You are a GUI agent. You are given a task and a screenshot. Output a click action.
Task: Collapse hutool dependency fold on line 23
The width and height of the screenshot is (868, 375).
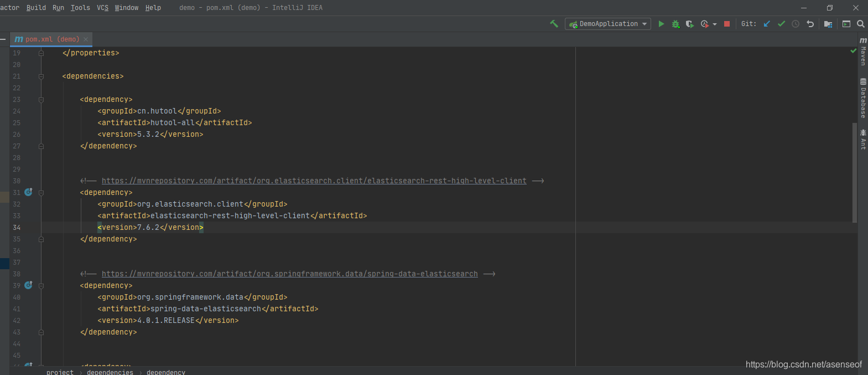click(41, 100)
